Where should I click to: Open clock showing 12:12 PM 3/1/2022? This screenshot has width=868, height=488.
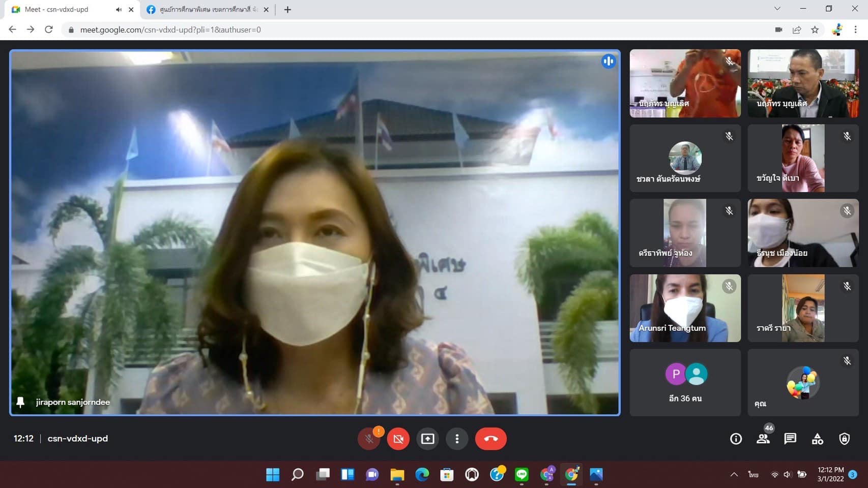coord(831,474)
